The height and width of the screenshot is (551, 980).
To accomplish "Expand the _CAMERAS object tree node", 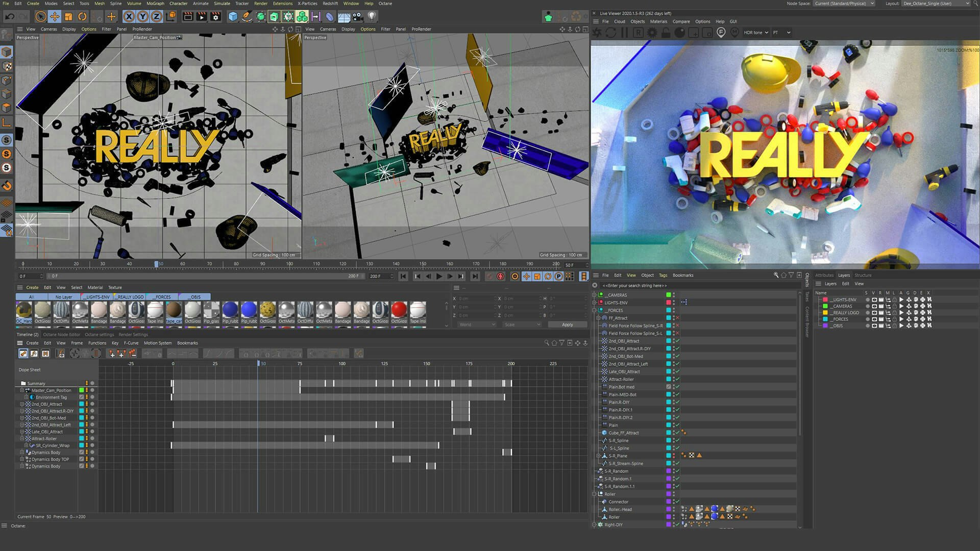I will click(x=594, y=295).
